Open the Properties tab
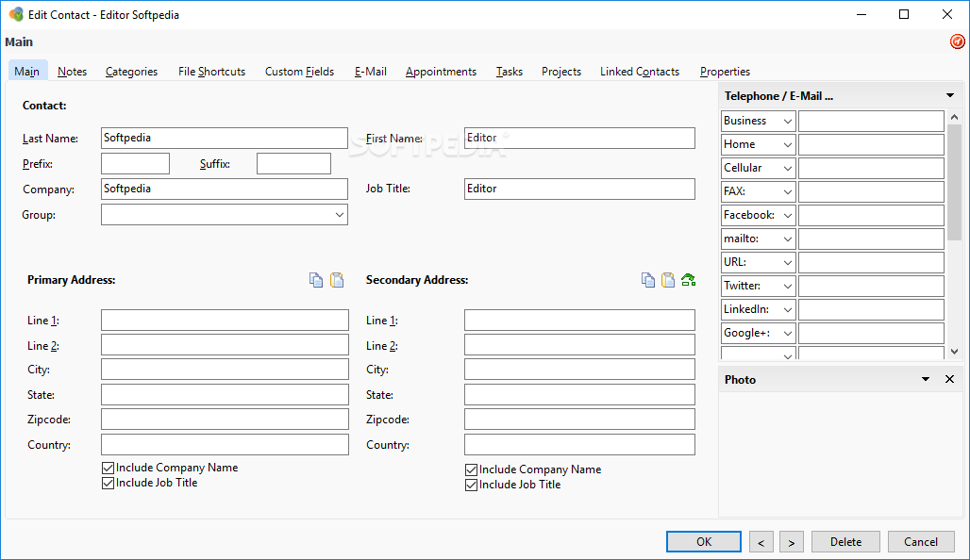Viewport: 970px width, 560px height. coord(725,72)
